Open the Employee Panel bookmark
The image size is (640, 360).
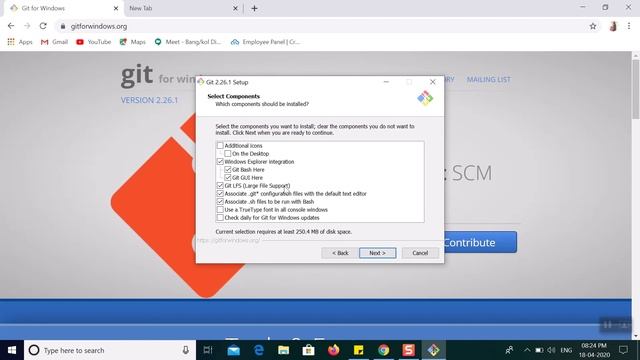[x=266, y=42]
